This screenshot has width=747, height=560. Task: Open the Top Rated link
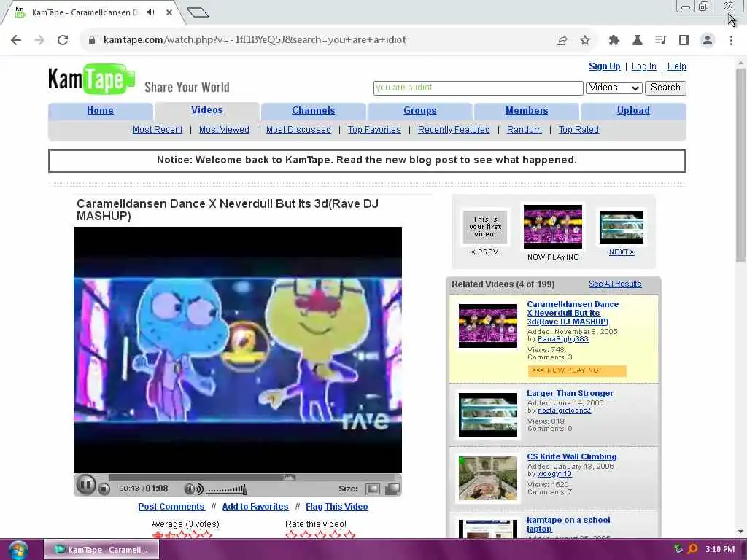click(x=578, y=130)
